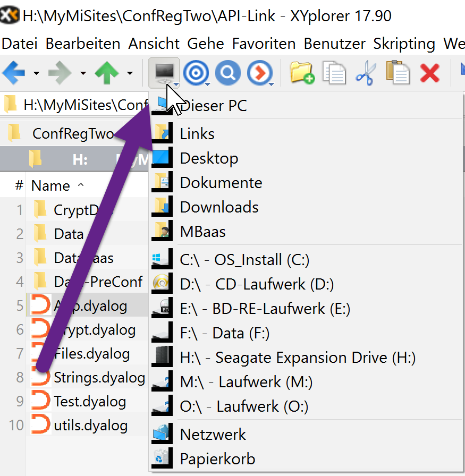Open Find Files magnifier icon
The height and width of the screenshot is (476, 465).
[228, 73]
